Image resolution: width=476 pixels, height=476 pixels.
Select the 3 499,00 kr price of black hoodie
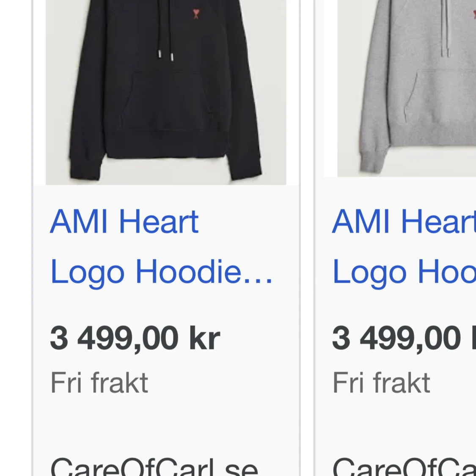click(x=135, y=338)
